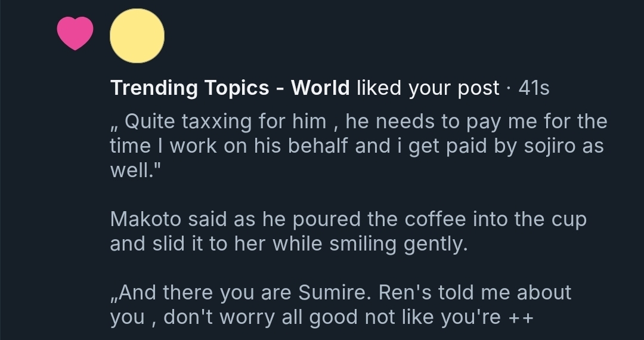Image resolution: width=644 pixels, height=340 pixels.
Task: Click the "liked your post" notification text
Action: pos(428,88)
